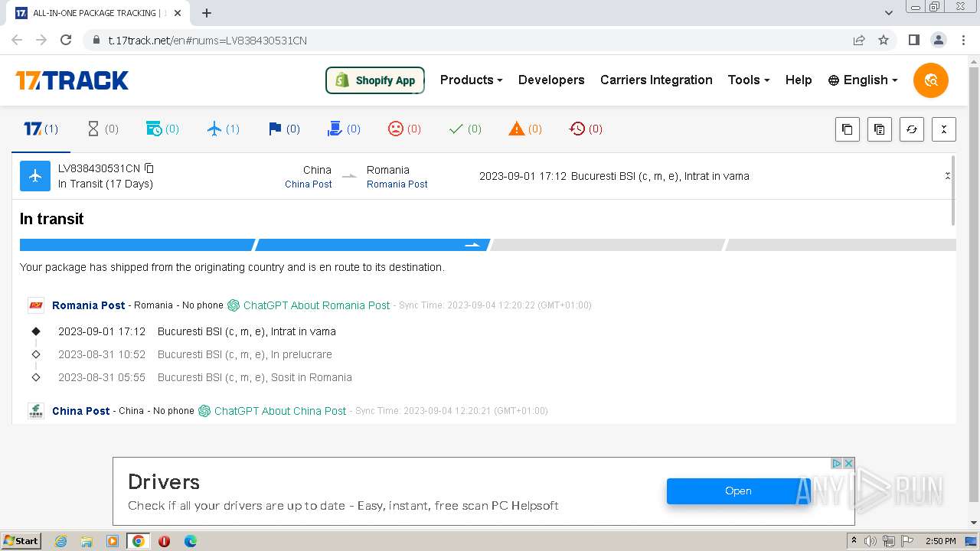The image size is (980, 551).
Task: Open Romania Post carrier link in header
Action: click(x=397, y=184)
